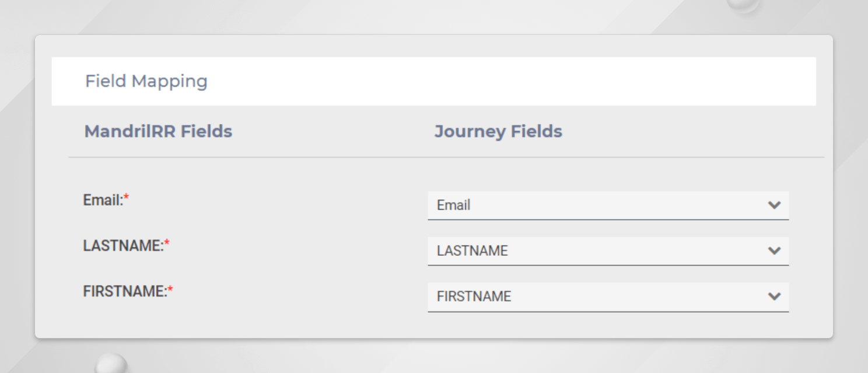Click the Field Mapping panel title
The image size is (868, 373).
[x=146, y=81]
